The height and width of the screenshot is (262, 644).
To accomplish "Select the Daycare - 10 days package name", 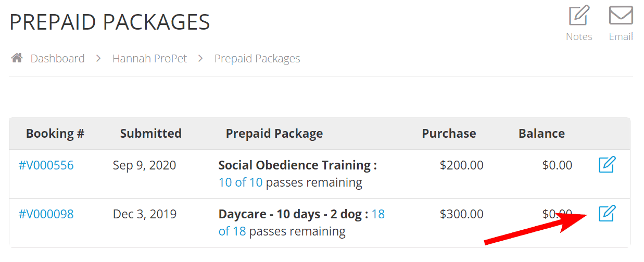I will 293,214.
